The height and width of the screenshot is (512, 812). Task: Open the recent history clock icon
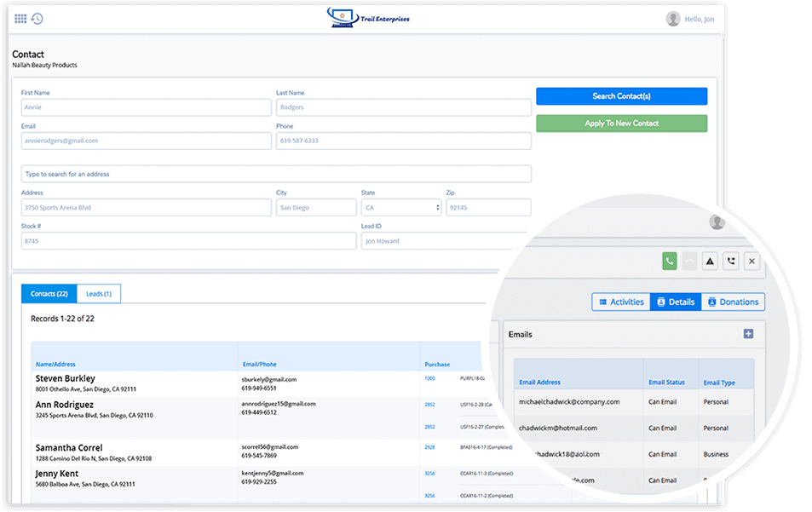[x=37, y=19]
